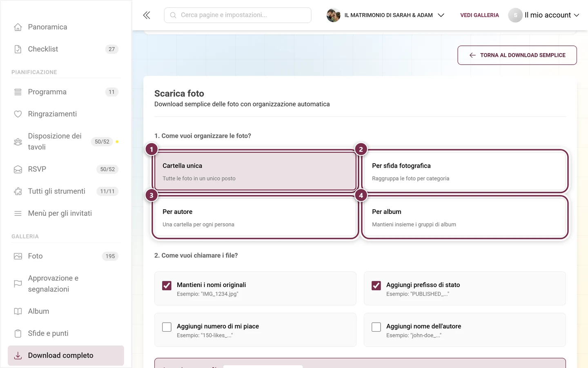Open the Il matrimonio di Sarah & Adam dropdown
The image size is (588, 368).
(x=385, y=15)
